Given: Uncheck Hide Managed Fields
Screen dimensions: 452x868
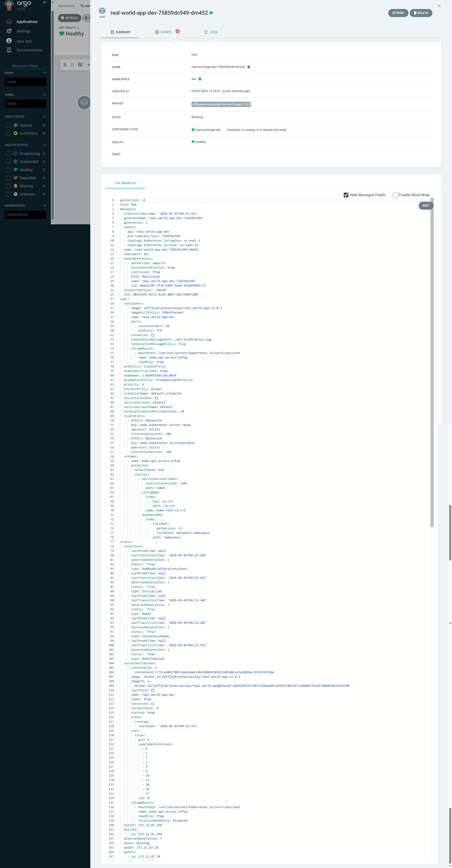Looking at the screenshot, I should (346, 195).
